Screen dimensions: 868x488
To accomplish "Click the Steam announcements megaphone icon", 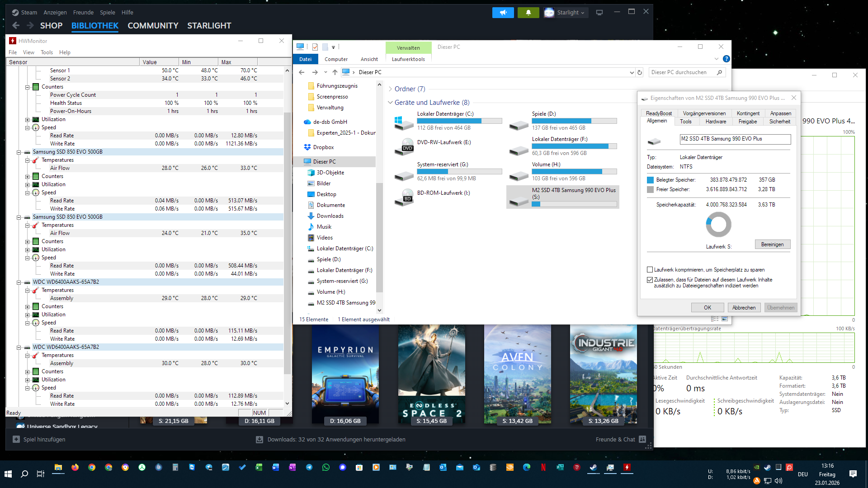I will pyautogui.click(x=503, y=13).
